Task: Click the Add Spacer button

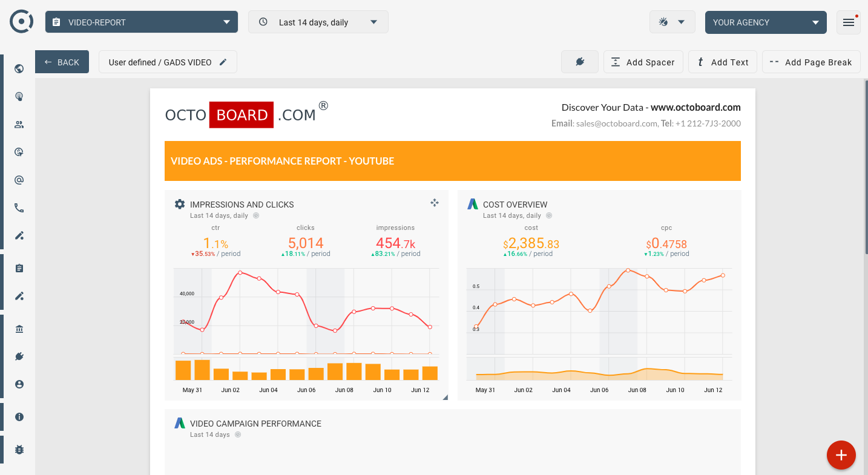Action: tap(643, 62)
